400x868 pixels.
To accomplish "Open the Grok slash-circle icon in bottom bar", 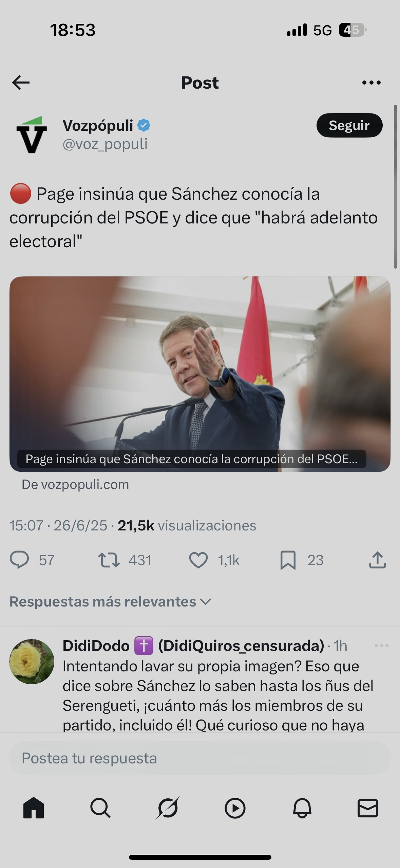I will tap(168, 808).
